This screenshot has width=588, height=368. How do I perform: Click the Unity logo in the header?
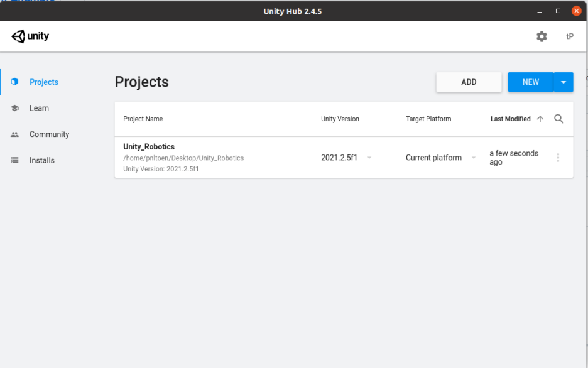30,36
